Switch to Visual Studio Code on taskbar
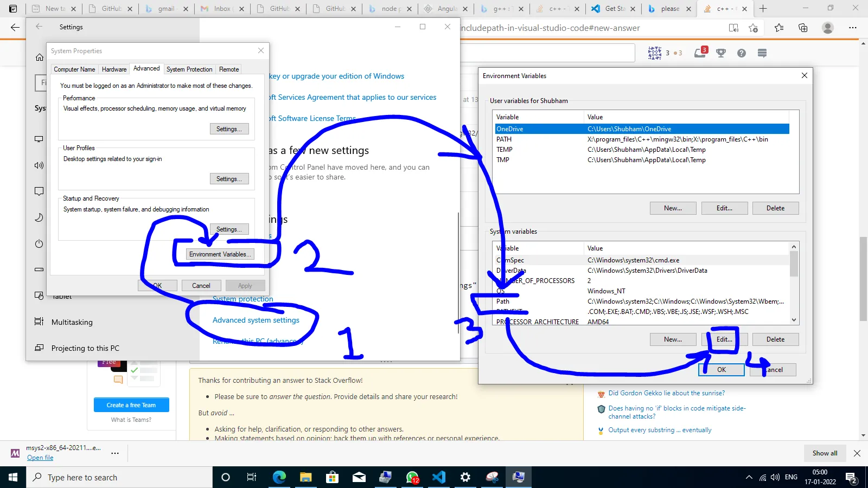 coord(439,477)
